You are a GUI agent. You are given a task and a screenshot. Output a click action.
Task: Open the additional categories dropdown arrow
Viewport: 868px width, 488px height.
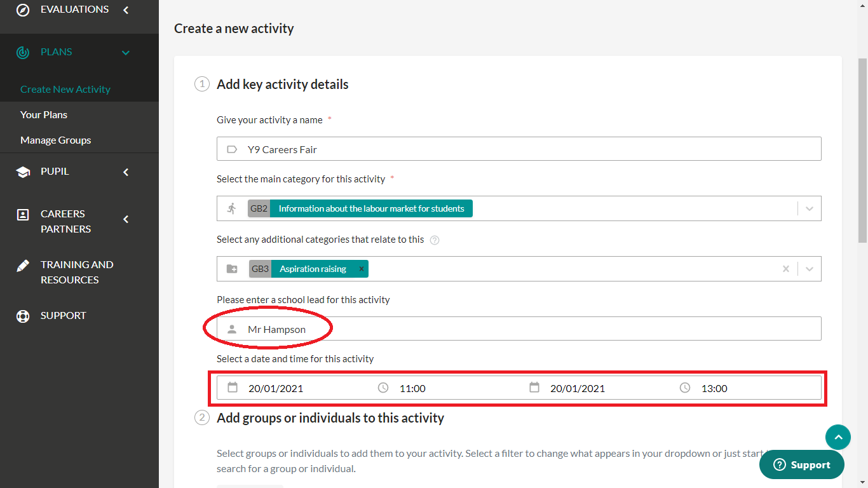click(x=810, y=269)
